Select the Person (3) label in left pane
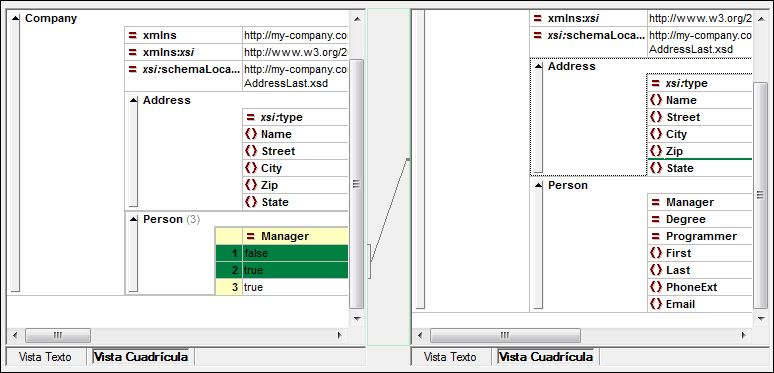774x373 pixels. pos(171,220)
